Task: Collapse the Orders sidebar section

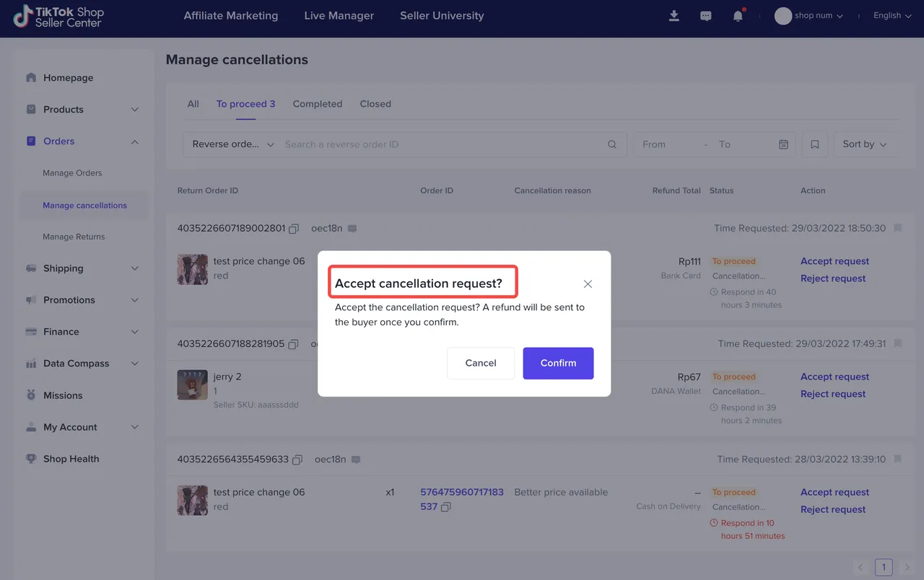Action: click(135, 141)
